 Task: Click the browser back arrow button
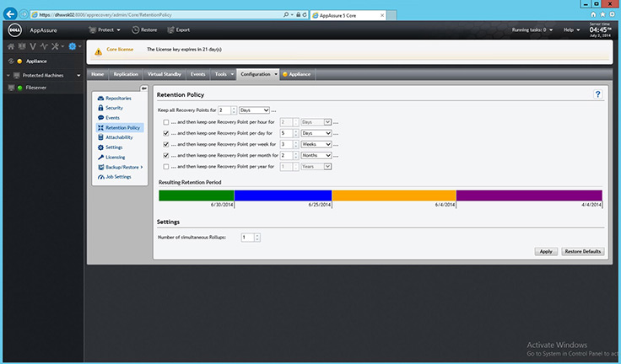(x=10, y=14)
